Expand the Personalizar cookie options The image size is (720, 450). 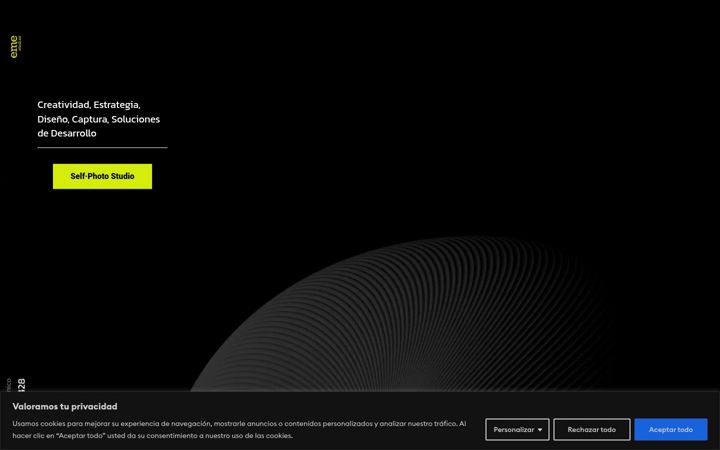point(517,430)
